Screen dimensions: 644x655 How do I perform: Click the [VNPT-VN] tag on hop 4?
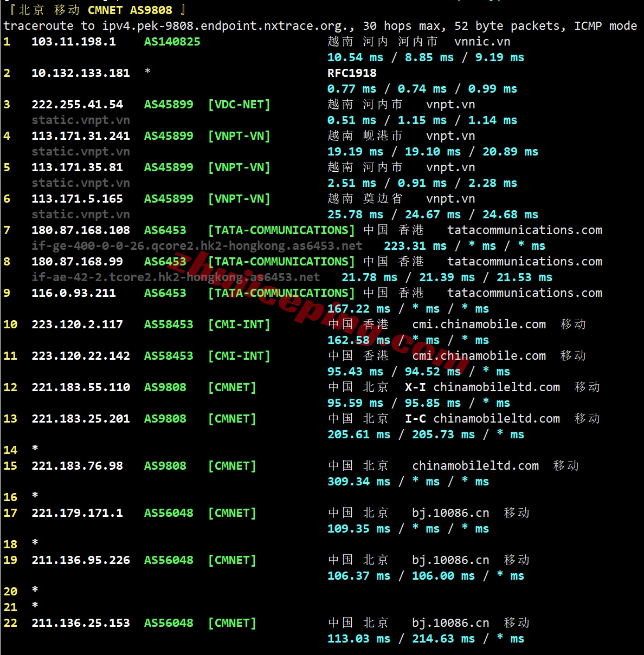tap(239, 136)
